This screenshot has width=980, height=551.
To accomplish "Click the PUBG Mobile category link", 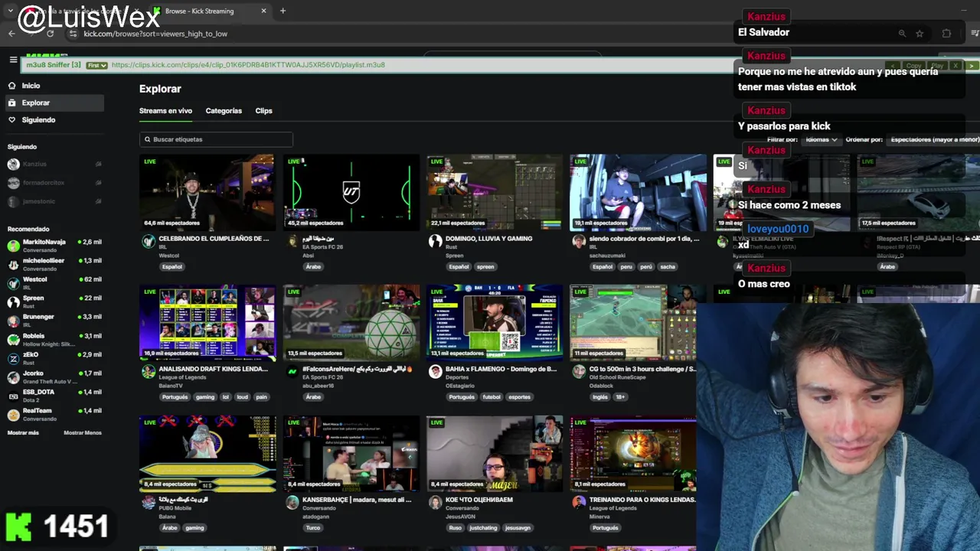I will [175, 508].
